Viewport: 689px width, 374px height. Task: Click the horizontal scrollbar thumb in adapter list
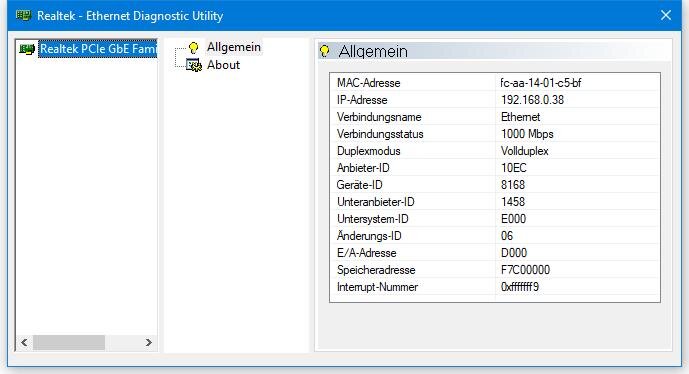tap(69, 342)
